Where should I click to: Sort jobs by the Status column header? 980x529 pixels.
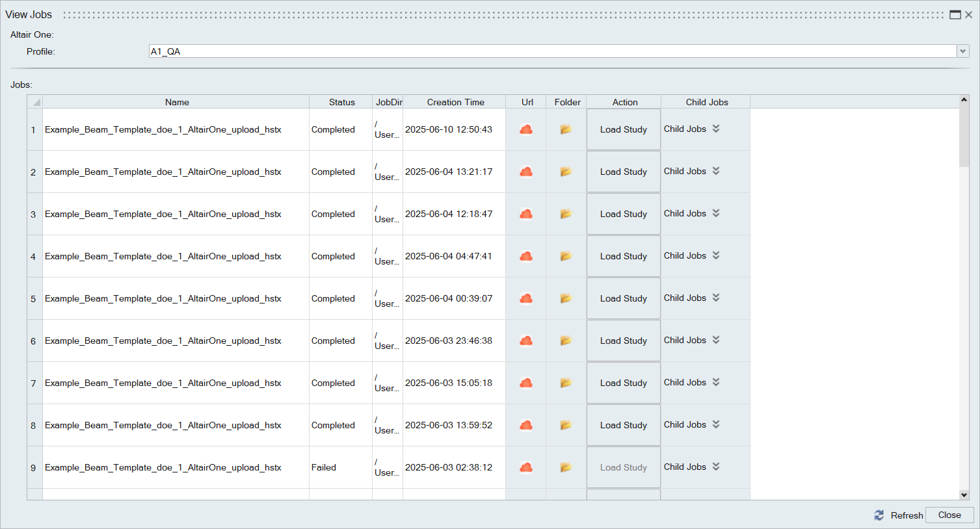tap(341, 102)
